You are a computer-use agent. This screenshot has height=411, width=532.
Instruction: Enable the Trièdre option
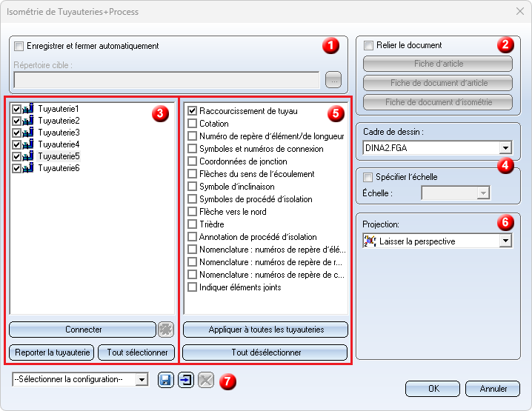[193, 224]
